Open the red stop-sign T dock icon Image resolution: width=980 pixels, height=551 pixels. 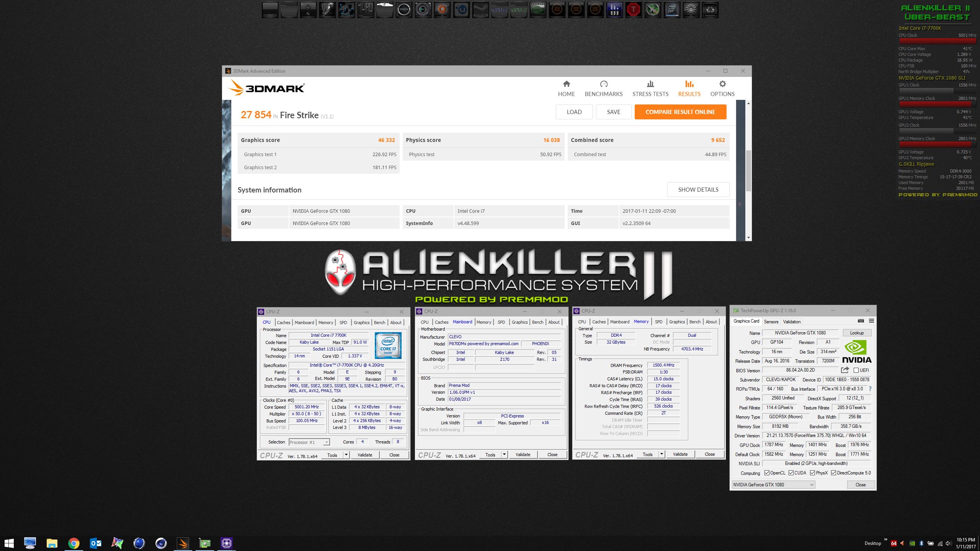[634, 10]
